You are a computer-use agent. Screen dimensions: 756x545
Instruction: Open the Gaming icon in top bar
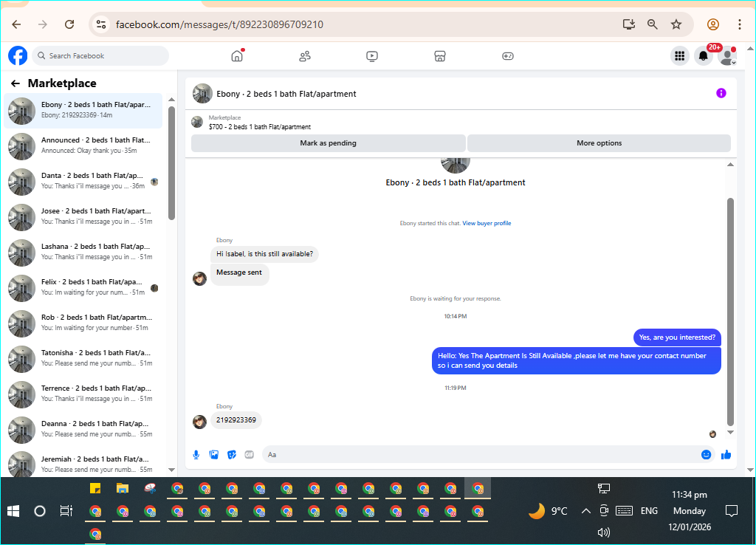coord(508,56)
